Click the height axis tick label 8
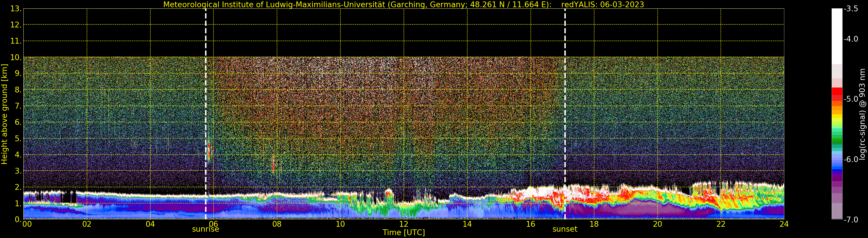 tap(18, 90)
